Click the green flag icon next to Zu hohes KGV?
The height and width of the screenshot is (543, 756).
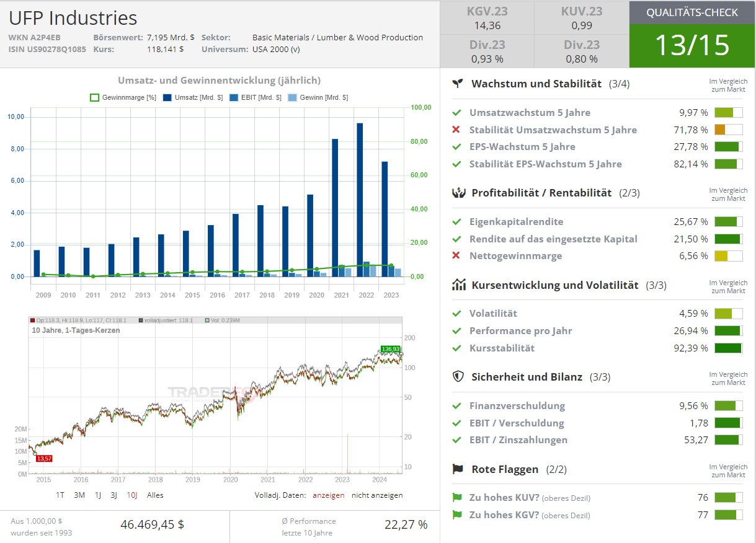457,514
